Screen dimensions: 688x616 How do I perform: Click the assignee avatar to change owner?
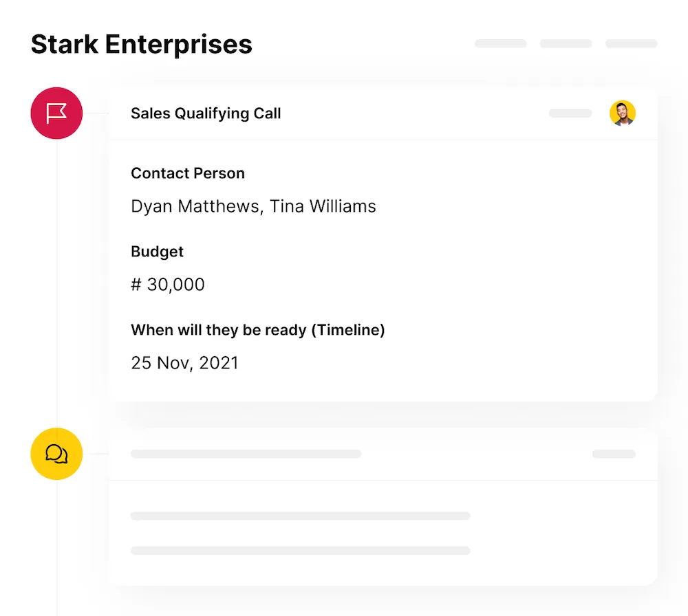tap(623, 113)
